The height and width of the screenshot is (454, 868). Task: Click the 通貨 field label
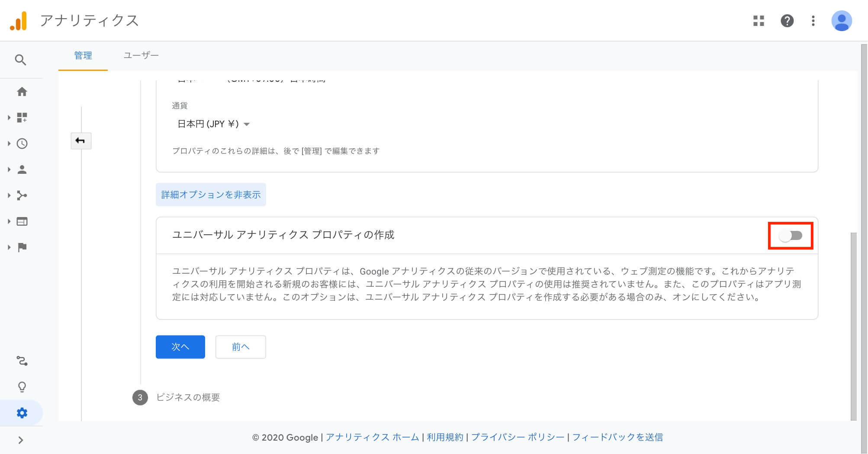tap(180, 106)
